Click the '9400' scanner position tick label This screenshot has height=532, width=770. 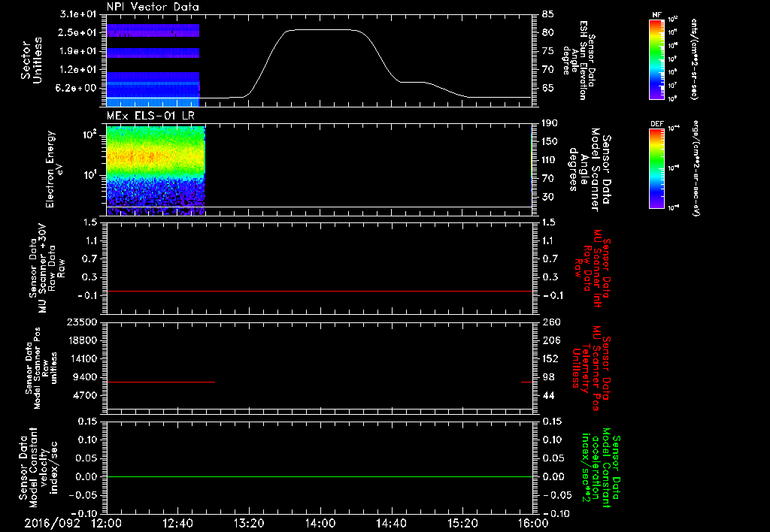point(84,377)
